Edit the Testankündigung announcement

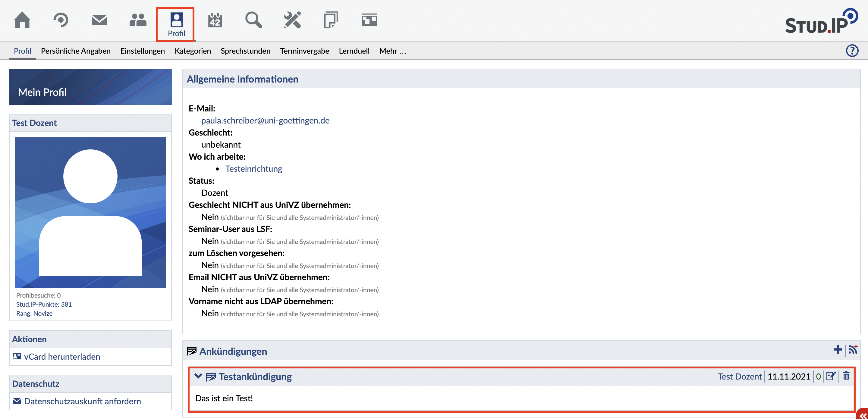click(x=831, y=376)
